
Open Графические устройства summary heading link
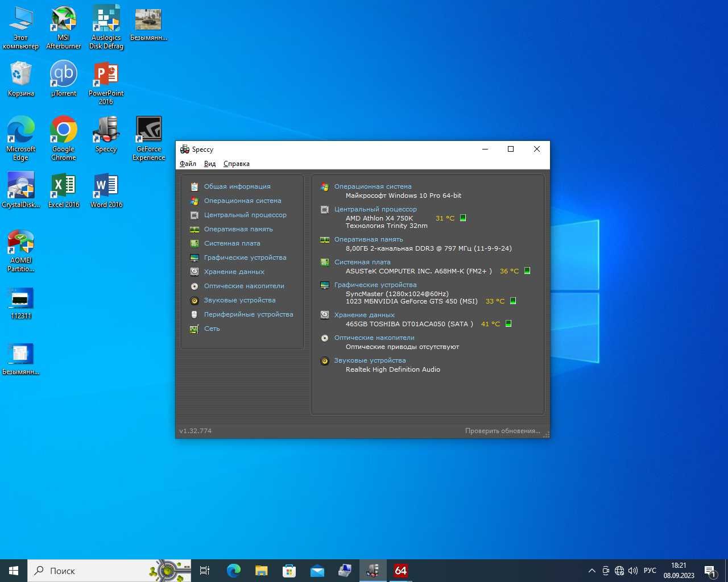[x=375, y=285]
